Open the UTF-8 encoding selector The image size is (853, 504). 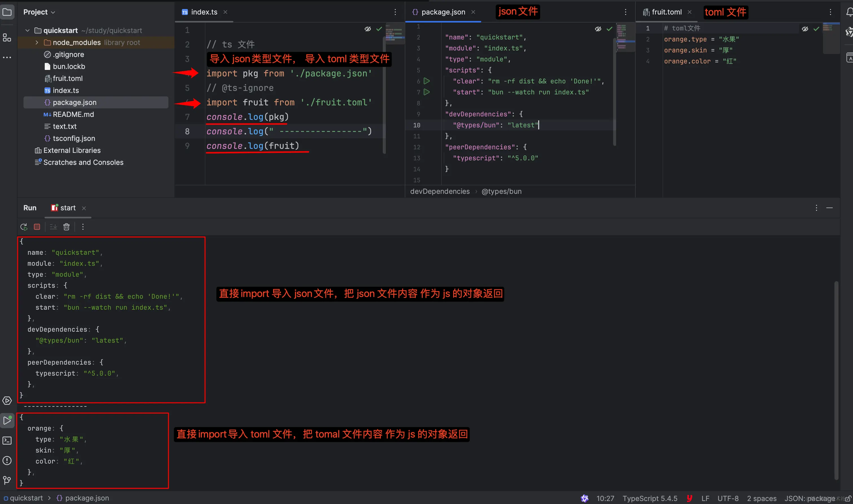728,498
